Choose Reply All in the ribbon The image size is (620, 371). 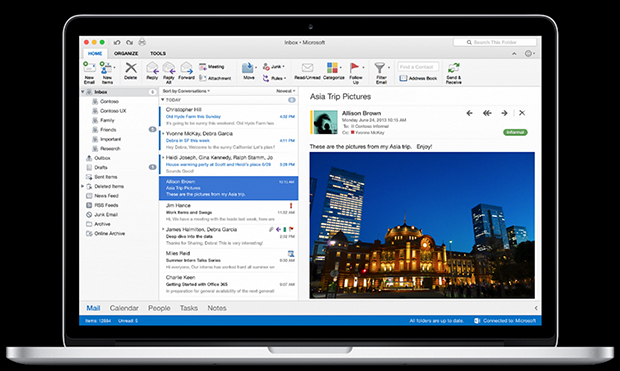pos(169,72)
